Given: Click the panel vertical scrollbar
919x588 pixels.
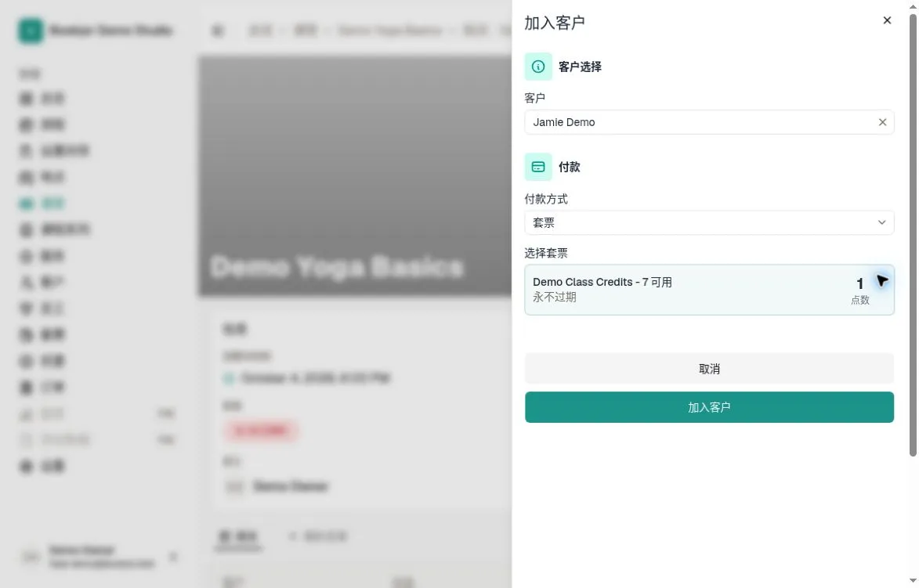Looking at the screenshot, I should (913, 234).
